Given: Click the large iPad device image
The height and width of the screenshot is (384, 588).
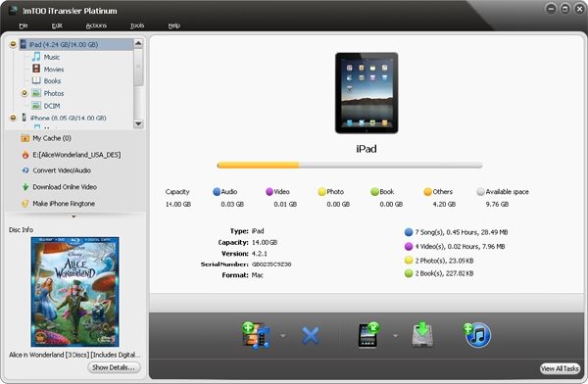Looking at the screenshot, I should point(367,93).
